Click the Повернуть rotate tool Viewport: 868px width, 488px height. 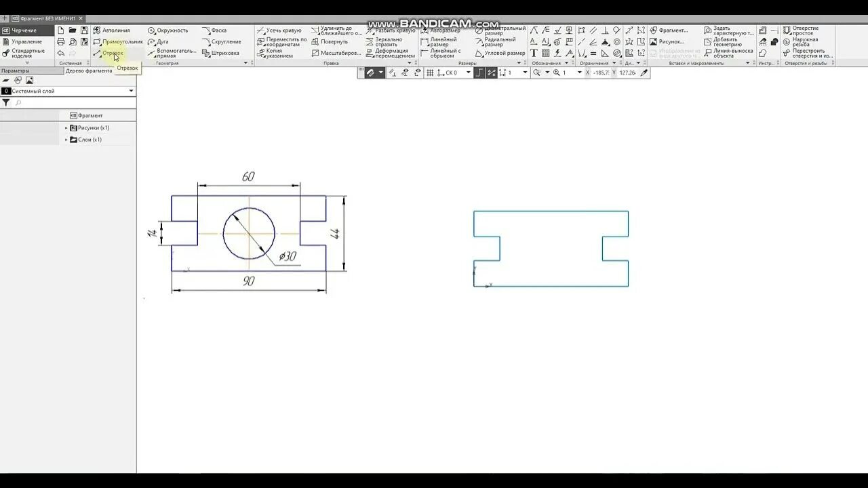330,41
